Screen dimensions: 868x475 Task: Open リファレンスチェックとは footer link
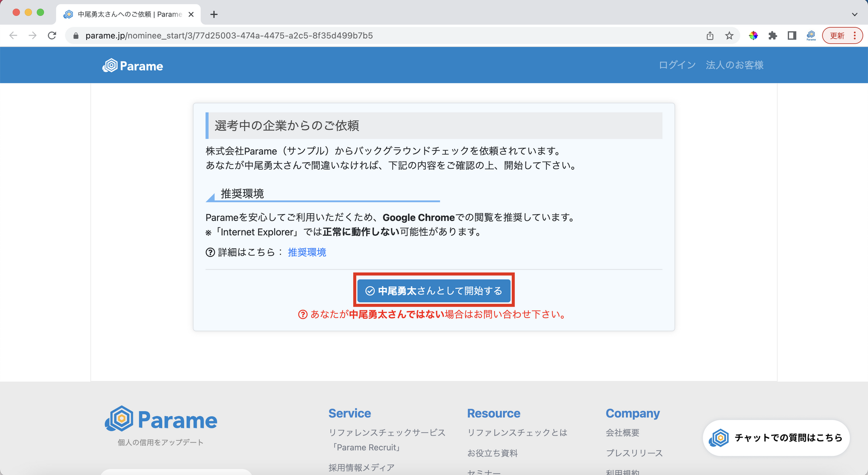[x=517, y=432]
